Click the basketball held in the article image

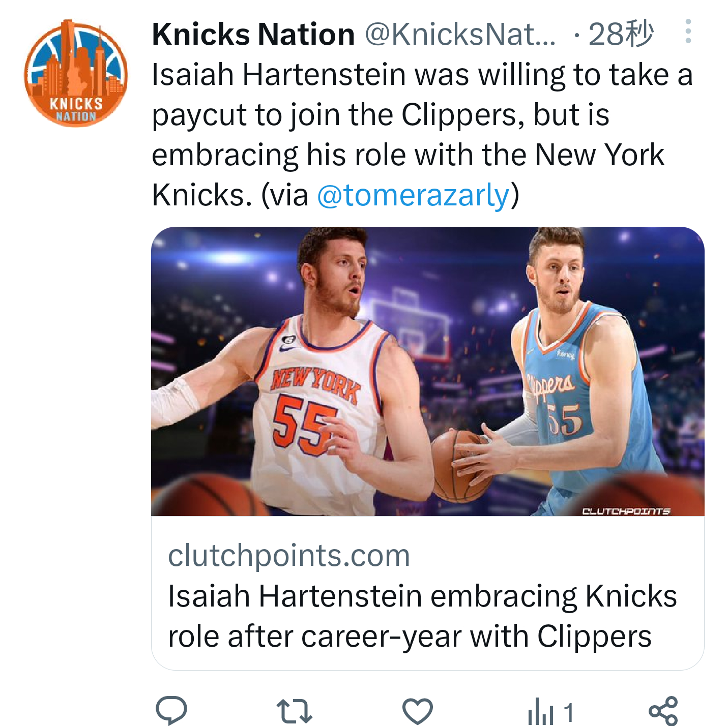point(458,465)
